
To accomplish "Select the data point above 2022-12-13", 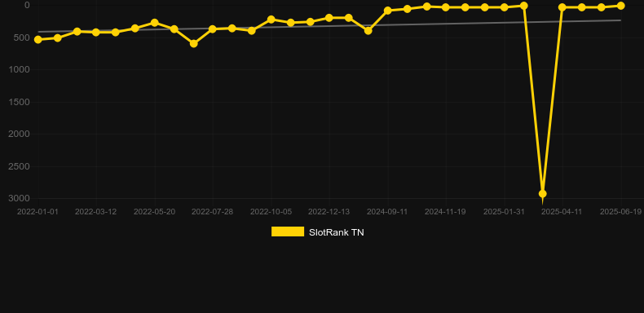I will [x=329, y=18].
